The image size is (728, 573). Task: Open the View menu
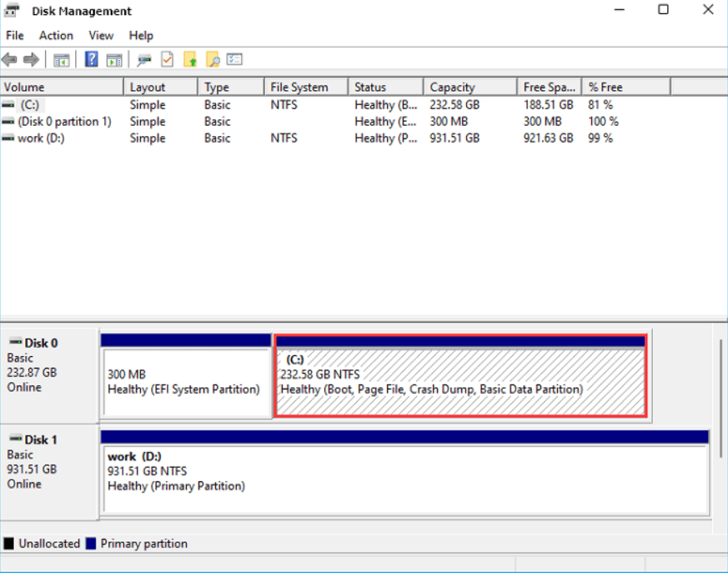point(101,35)
